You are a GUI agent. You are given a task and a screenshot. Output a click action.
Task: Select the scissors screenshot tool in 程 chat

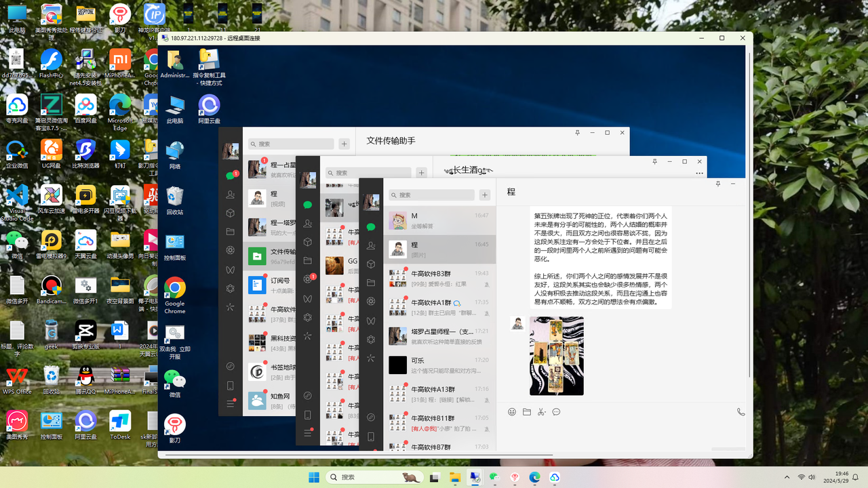(x=541, y=412)
